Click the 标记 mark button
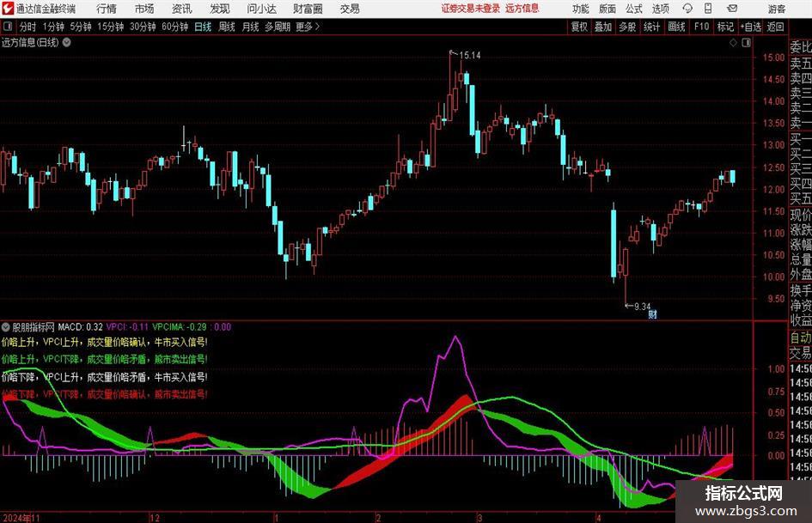The image size is (812, 523). (725, 27)
